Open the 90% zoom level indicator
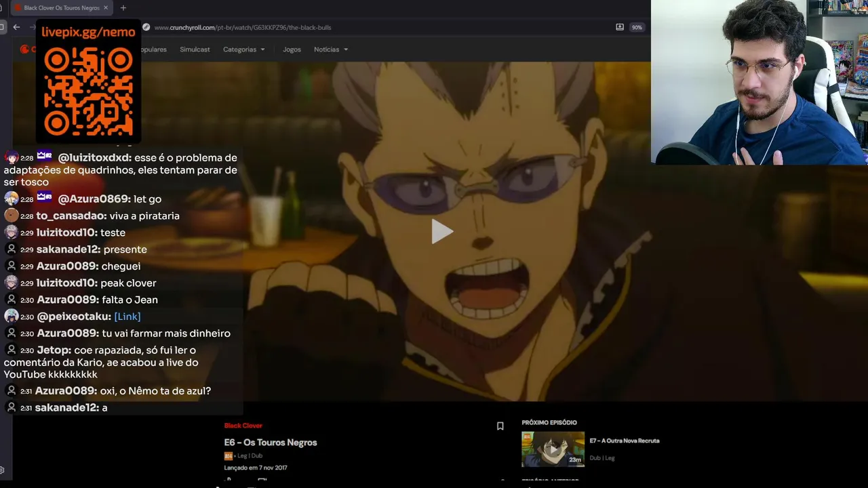This screenshot has height=488, width=868. pos(636,27)
